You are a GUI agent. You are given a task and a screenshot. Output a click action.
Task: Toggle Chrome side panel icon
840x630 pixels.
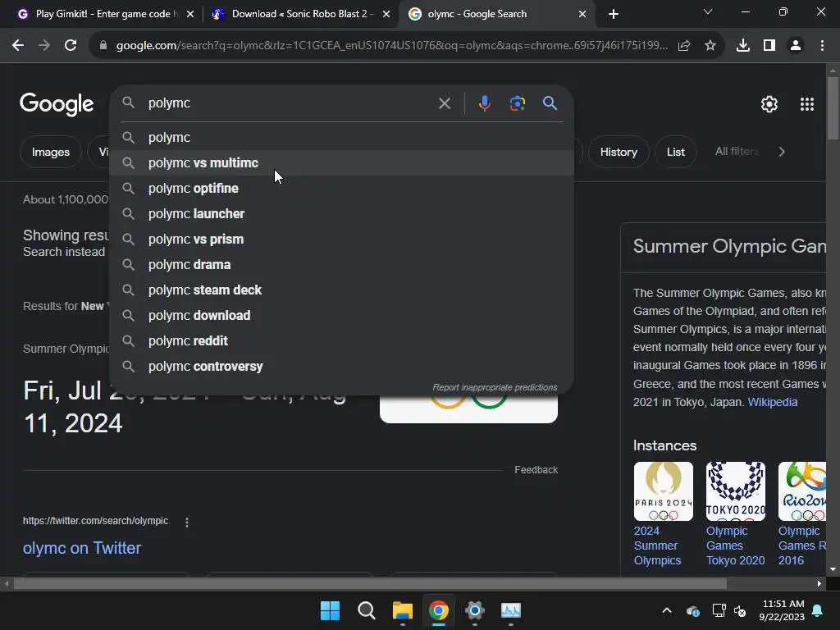[769, 46]
